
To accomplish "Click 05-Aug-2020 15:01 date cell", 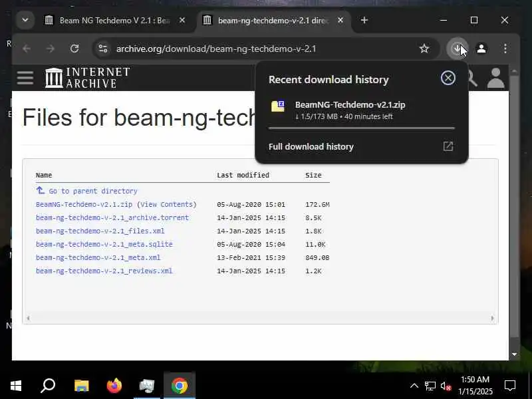I will (251, 204).
